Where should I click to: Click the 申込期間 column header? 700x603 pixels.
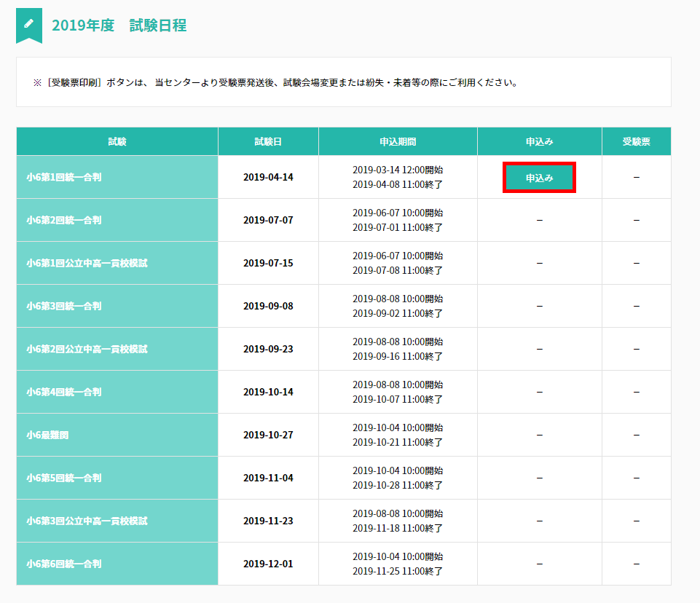[398, 142]
